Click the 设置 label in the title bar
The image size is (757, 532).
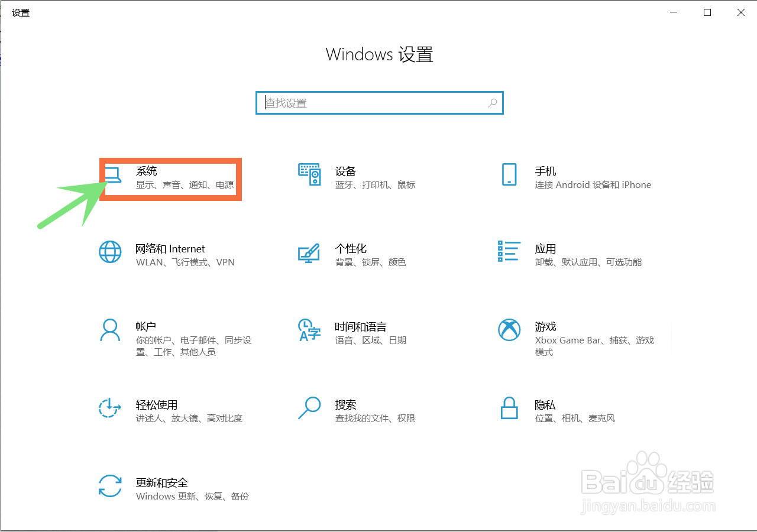tap(21, 12)
